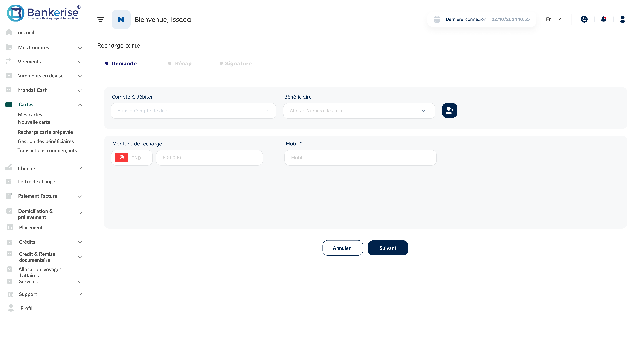Focus the Montant de recharge amount field
This screenshot has height=358, width=644.
pos(209,158)
